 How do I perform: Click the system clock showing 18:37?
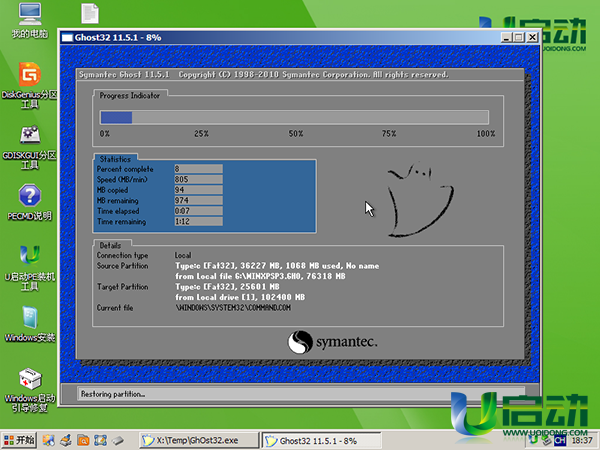coord(582,440)
